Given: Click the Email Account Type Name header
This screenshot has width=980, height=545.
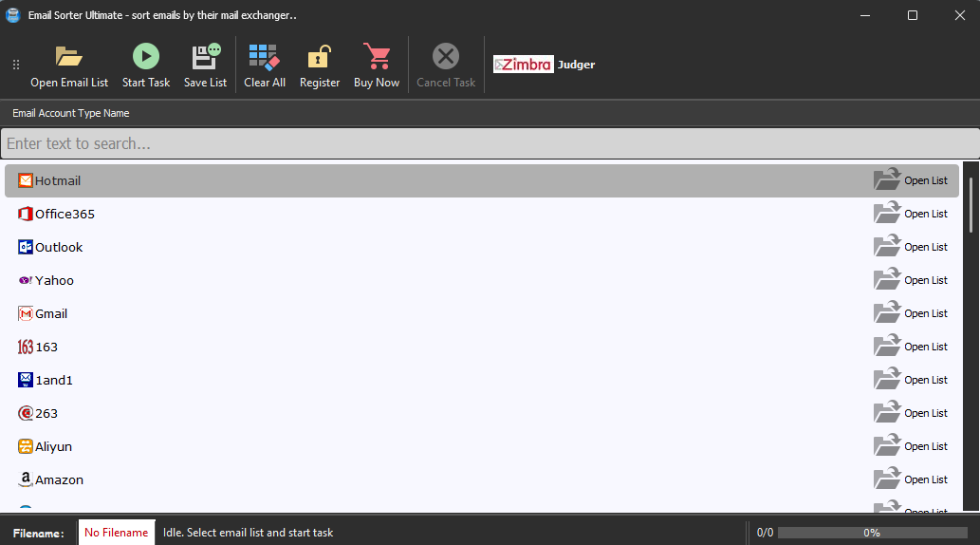Looking at the screenshot, I should (70, 113).
